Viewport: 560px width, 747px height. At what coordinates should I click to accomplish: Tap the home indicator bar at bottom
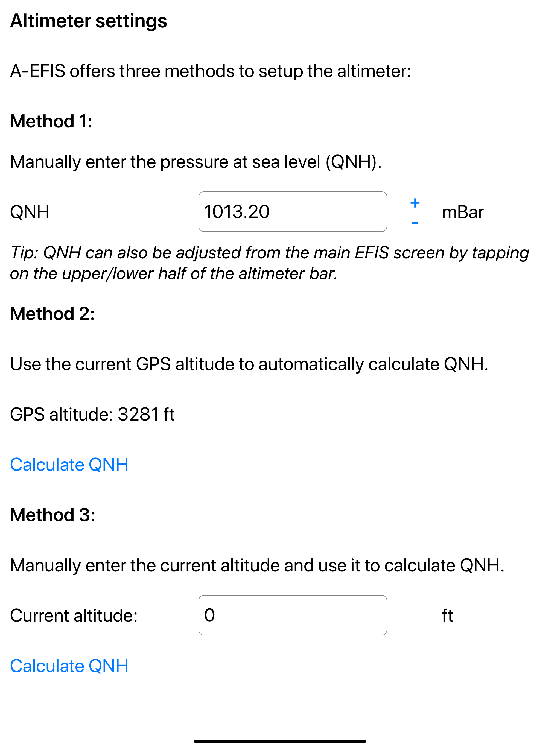click(x=280, y=741)
